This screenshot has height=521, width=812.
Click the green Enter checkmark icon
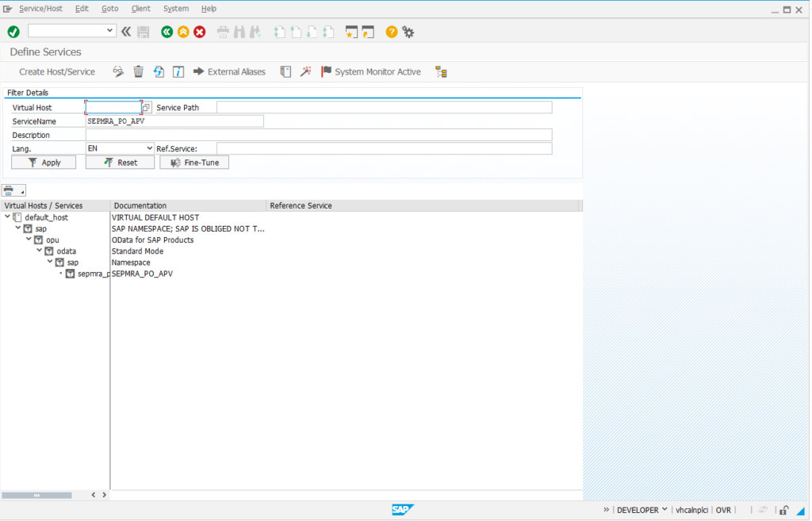tap(13, 32)
